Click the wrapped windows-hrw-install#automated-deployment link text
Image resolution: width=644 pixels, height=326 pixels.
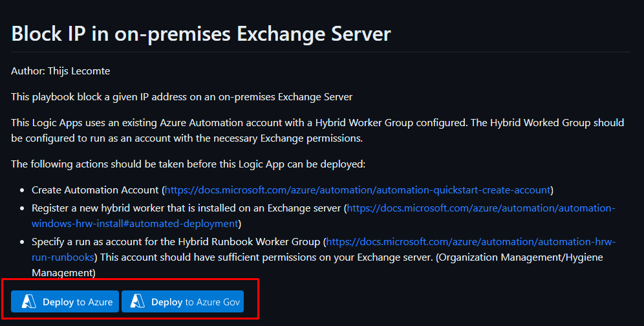point(134,224)
